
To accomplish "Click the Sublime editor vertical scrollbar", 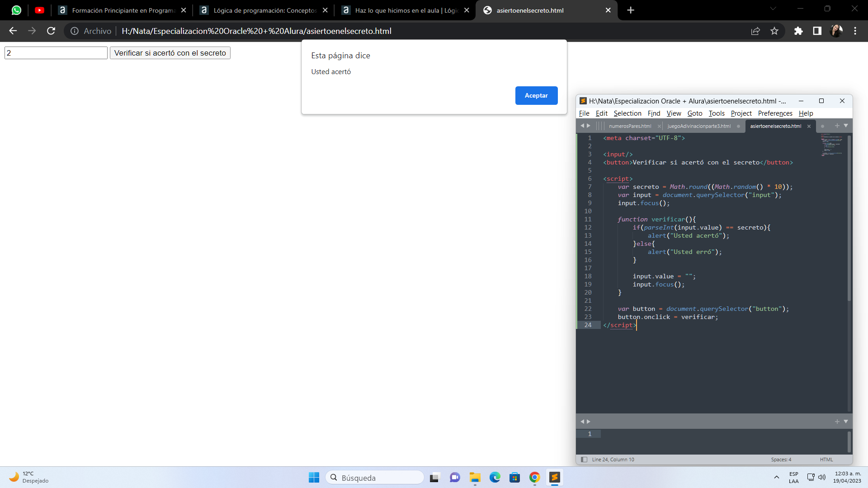I will (849, 218).
